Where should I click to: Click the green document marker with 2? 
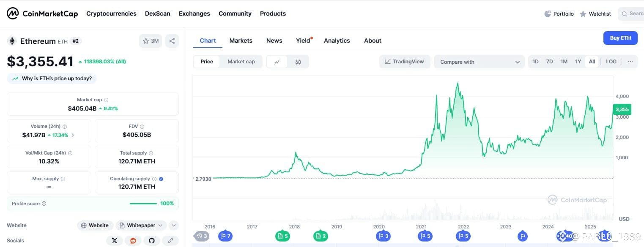[321, 236]
